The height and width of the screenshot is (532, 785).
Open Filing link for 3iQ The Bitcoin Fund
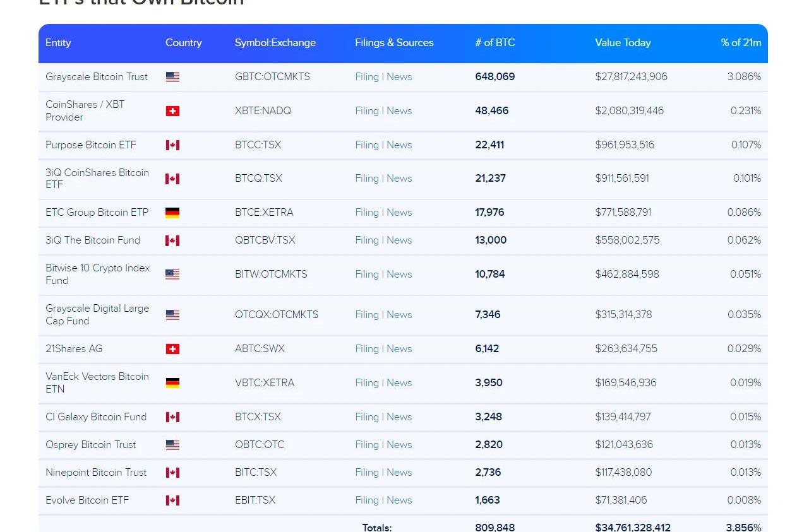tap(366, 240)
